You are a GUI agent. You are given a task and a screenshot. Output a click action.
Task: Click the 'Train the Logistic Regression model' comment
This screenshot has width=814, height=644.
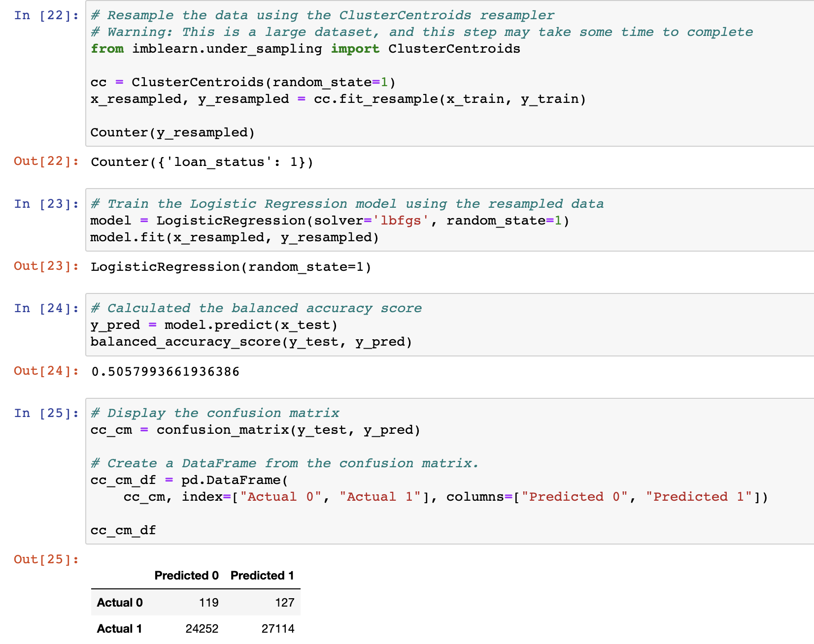pyautogui.click(x=347, y=204)
